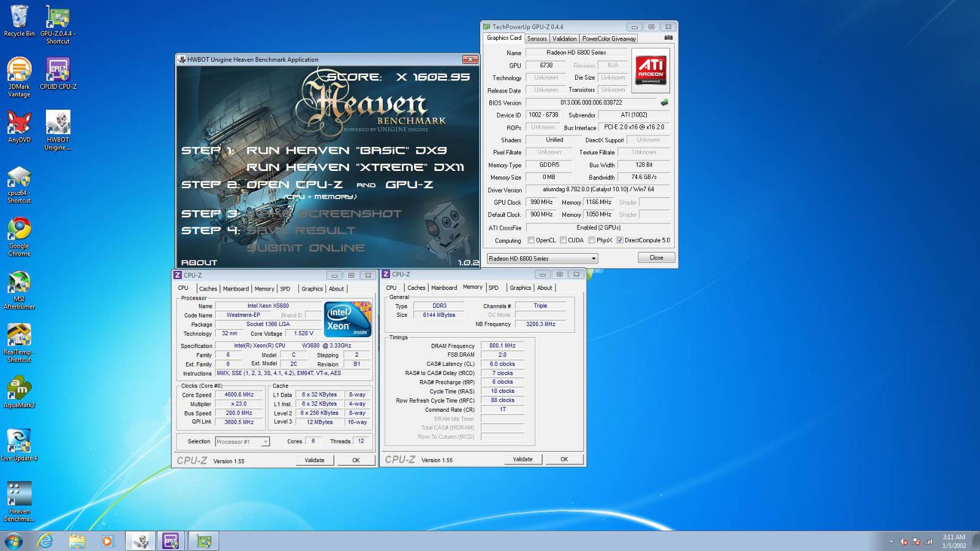Open PowerColor Giveaway tab

click(x=609, y=39)
